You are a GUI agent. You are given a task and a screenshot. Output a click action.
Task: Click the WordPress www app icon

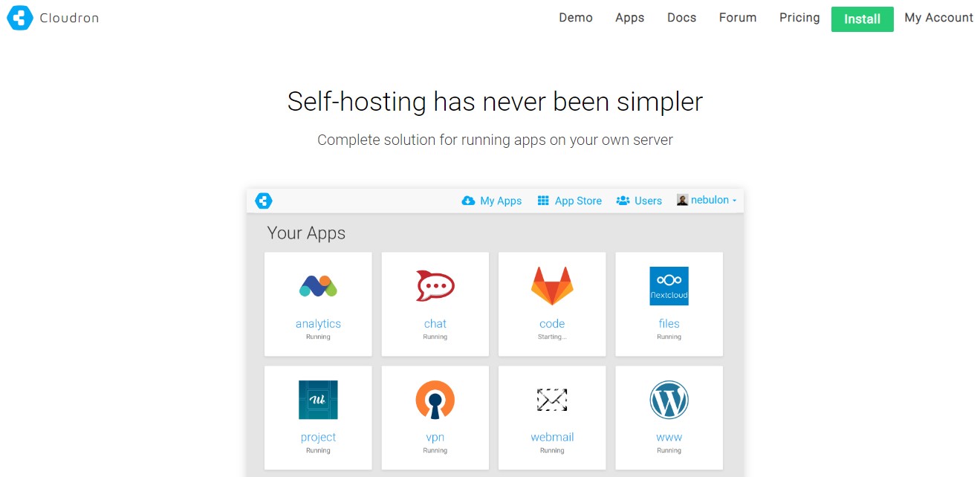[x=669, y=399]
